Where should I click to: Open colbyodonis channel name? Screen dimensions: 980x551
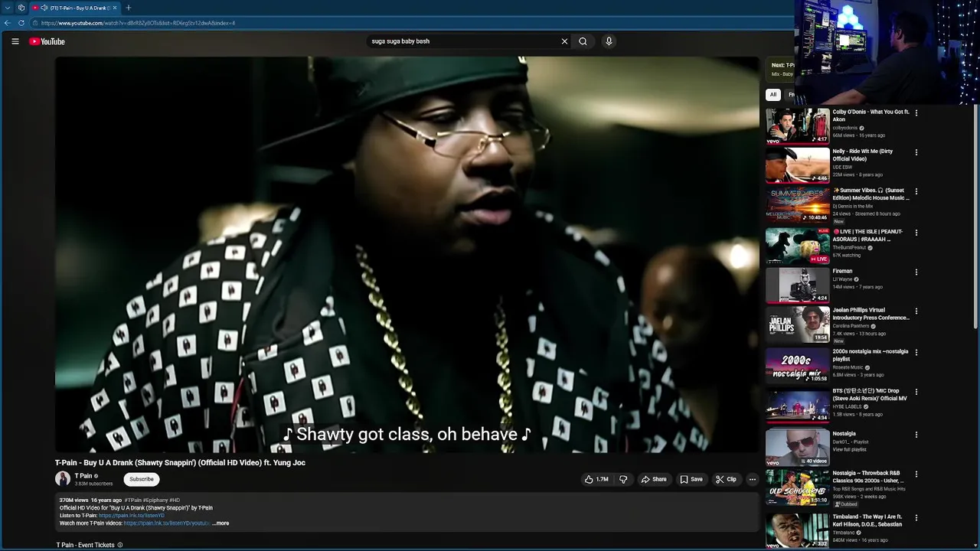pos(845,128)
